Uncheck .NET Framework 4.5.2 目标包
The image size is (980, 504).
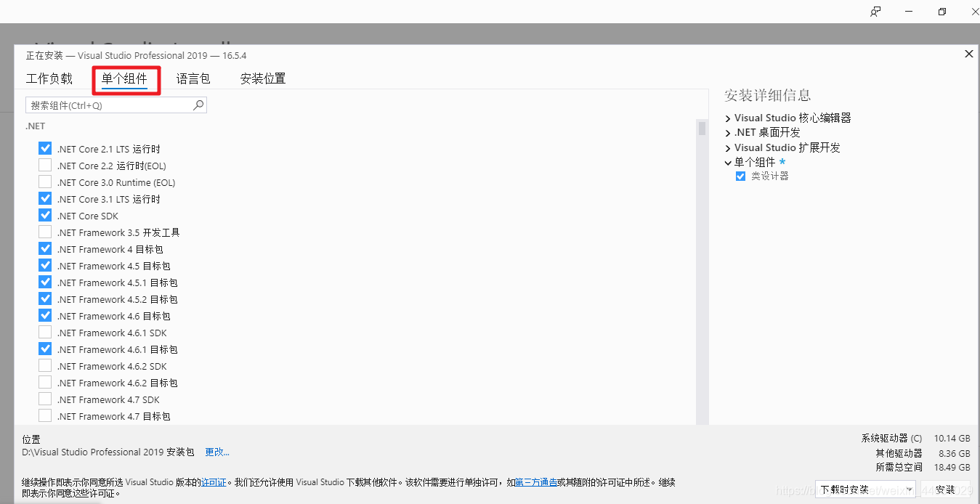45,299
